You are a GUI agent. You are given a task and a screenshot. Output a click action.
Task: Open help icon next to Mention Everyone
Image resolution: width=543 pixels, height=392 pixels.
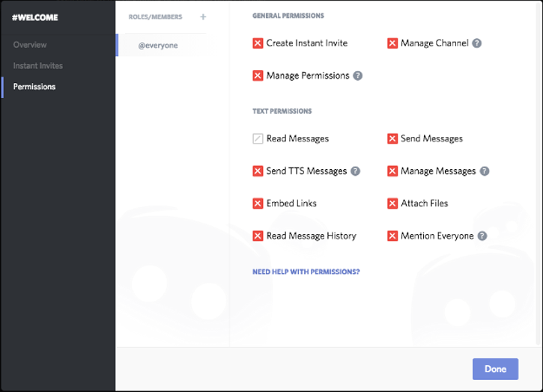click(482, 236)
